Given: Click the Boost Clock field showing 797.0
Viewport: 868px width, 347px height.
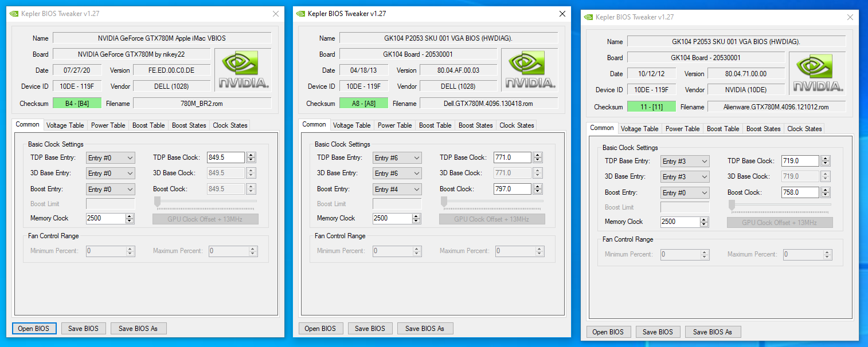Looking at the screenshot, I should pos(513,189).
